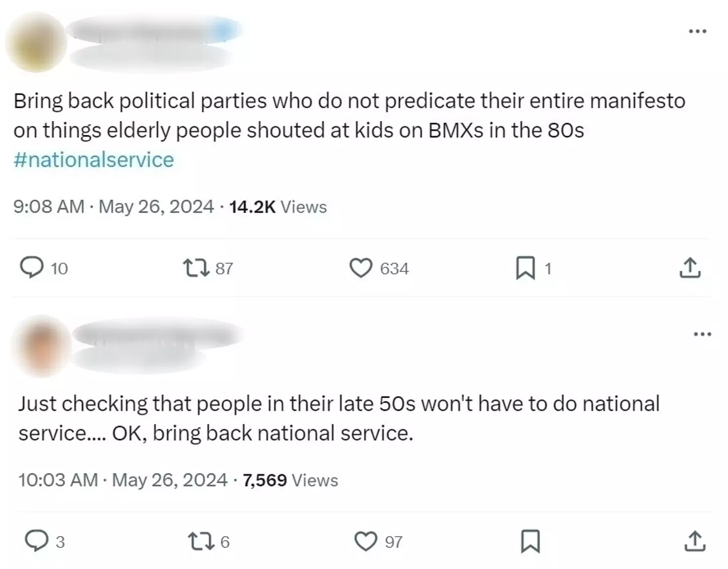Open more options for first tweet
The height and width of the screenshot is (569, 728).
pos(698,31)
